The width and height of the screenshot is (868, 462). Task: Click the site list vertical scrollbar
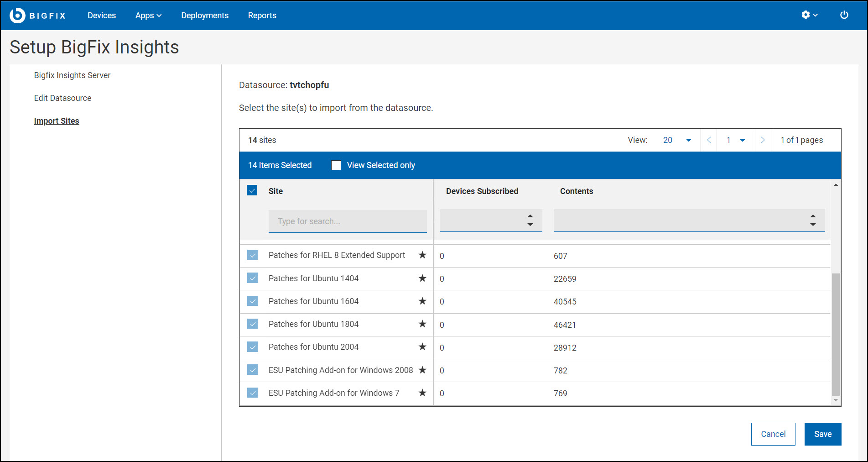coord(835,334)
